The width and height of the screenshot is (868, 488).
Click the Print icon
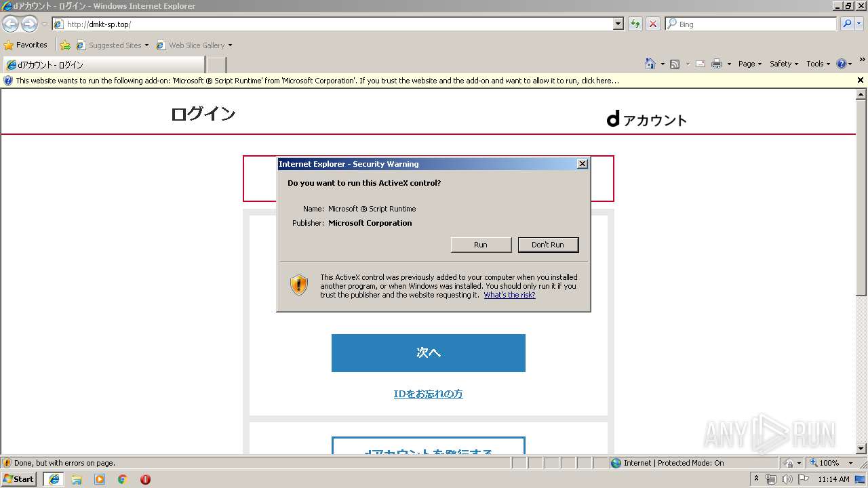(x=717, y=64)
